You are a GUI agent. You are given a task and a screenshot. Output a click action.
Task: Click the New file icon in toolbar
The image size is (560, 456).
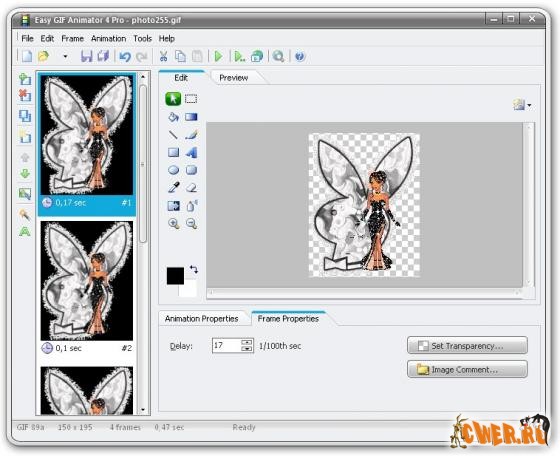tap(27, 56)
